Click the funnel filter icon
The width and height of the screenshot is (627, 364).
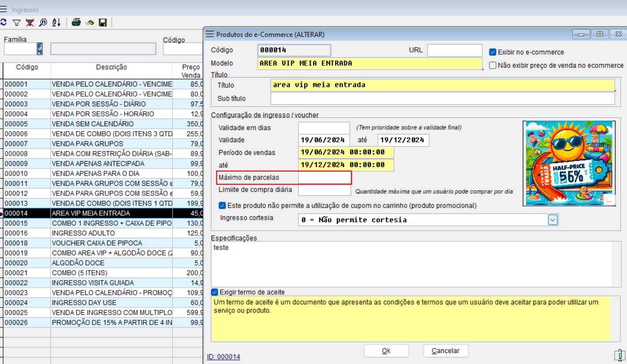click(x=16, y=23)
